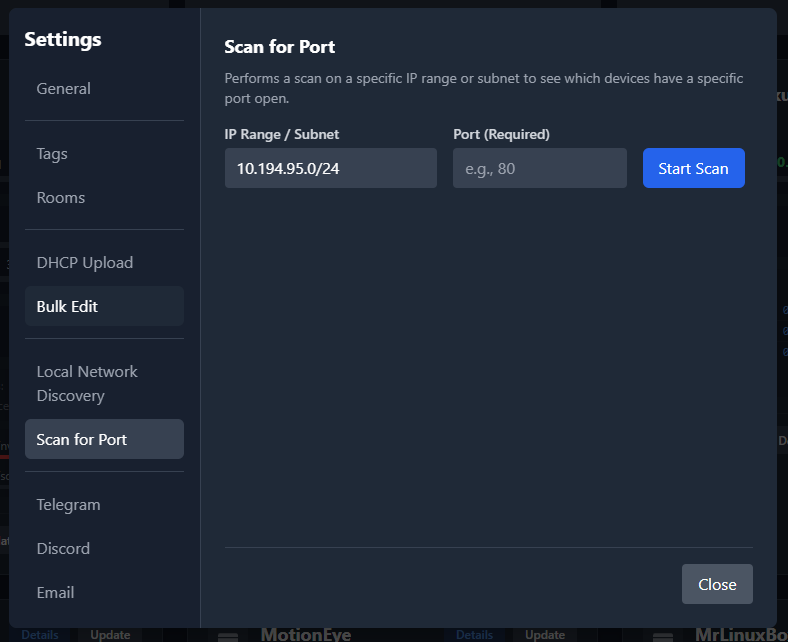Click Details link at bottom left

click(x=40, y=635)
